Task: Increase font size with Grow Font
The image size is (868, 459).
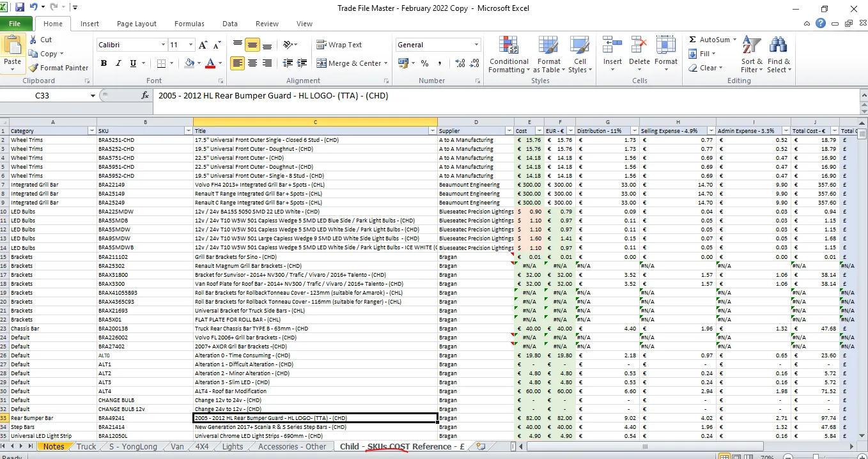Action: click(203, 45)
